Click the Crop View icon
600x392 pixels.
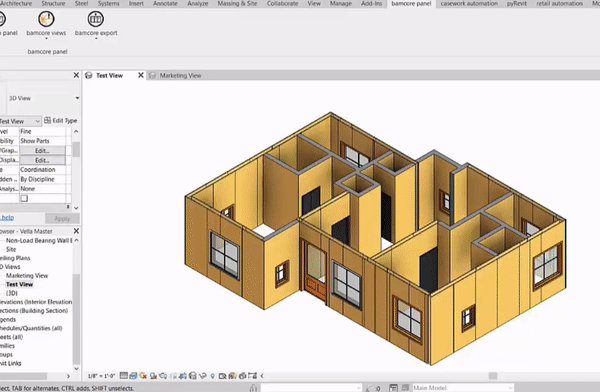(173, 376)
